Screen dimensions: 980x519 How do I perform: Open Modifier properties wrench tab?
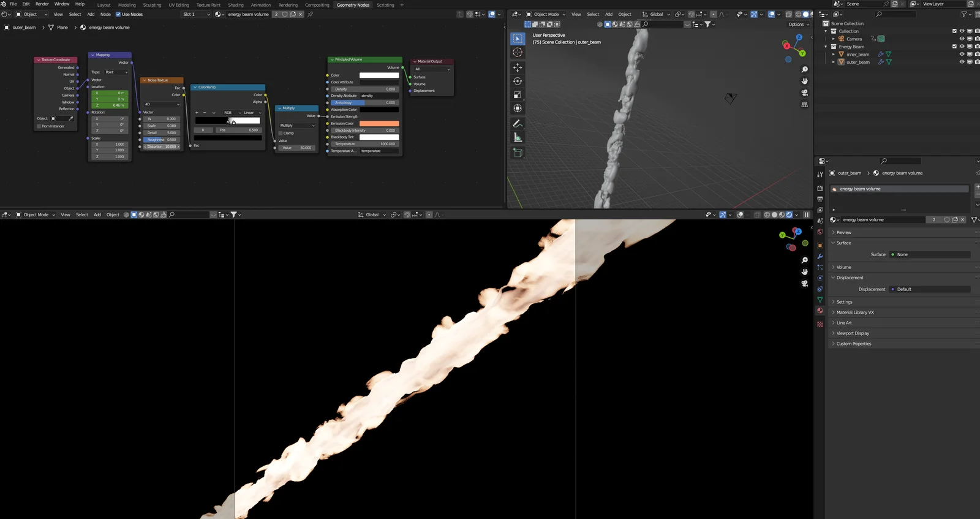coord(820,256)
